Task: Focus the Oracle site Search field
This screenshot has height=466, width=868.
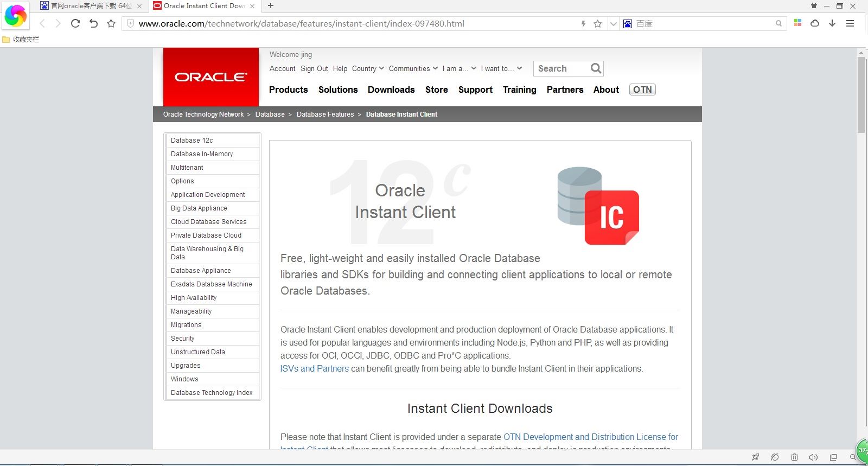Action: pos(562,68)
